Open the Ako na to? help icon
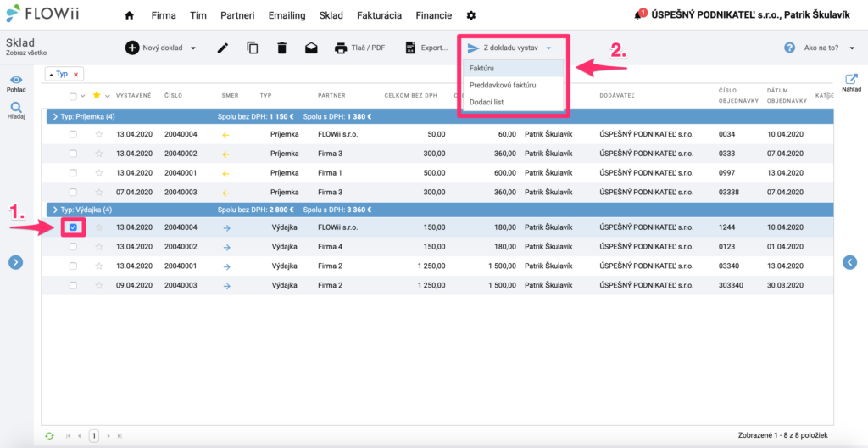This screenshot has height=448, width=868. pos(790,48)
